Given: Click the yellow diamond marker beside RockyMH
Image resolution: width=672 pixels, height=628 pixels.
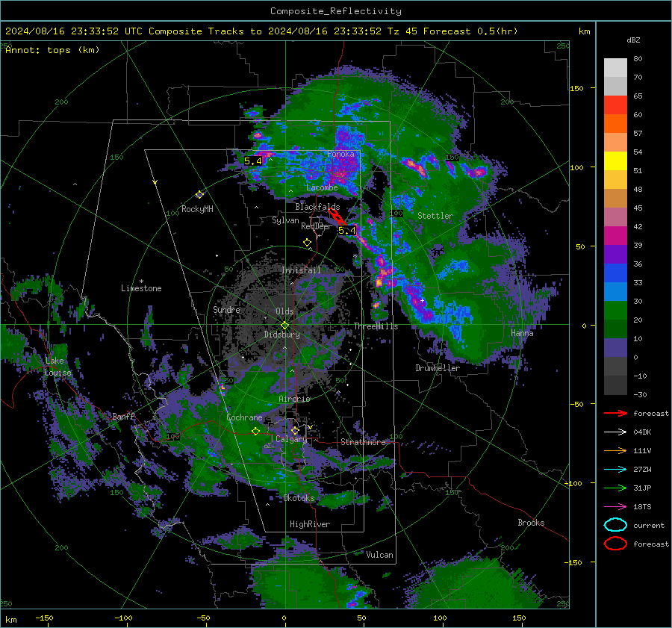Looking at the screenshot, I should 199,195.
